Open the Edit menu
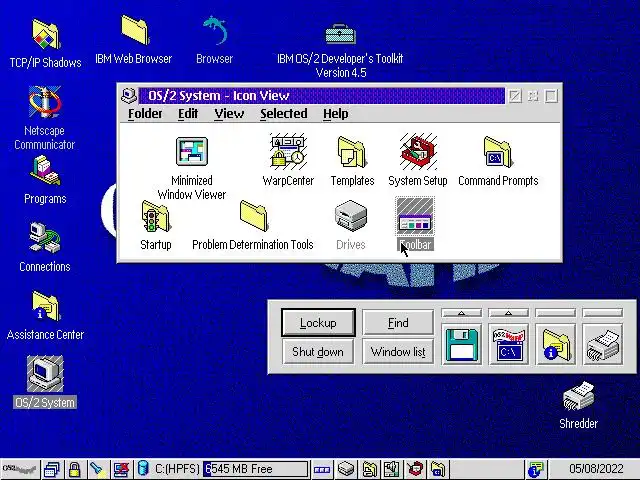The width and height of the screenshot is (640, 480). (x=188, y=114)
